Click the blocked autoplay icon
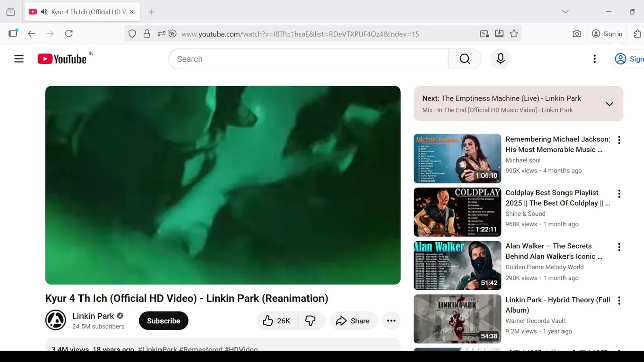The width and height of the screenshot is (644, 362). [172, 34]
